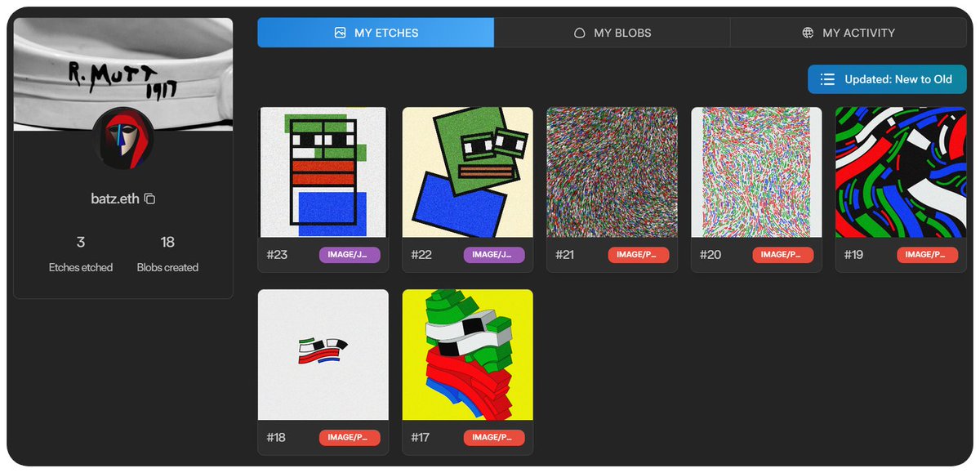The height and width of the screenshot is (473, 980).
Task: Click the #22 label text
Action: (421, 255)
